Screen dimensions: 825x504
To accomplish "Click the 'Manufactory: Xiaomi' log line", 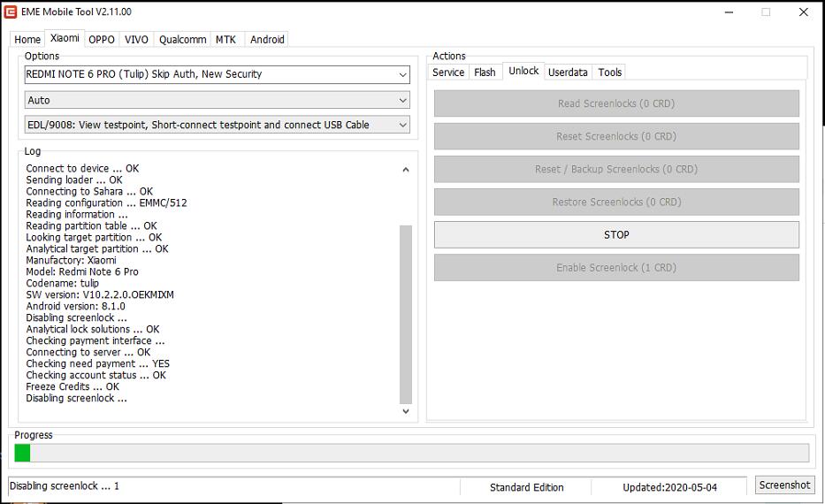I will [71, 261].
